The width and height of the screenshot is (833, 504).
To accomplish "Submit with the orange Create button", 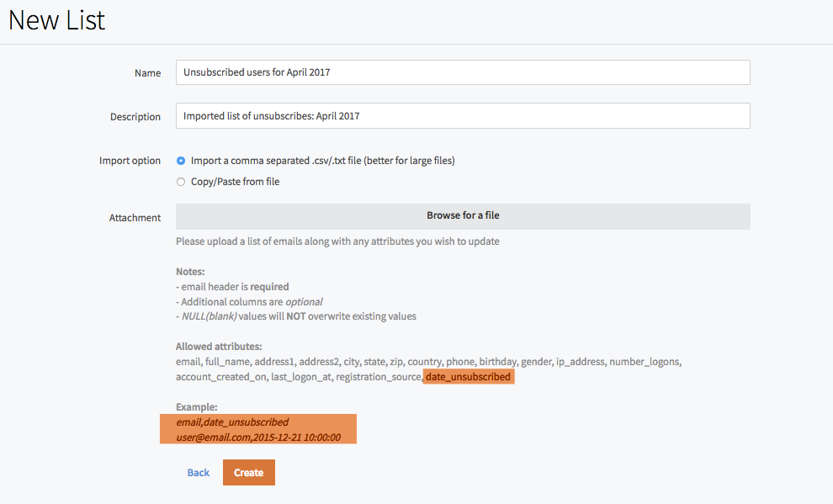I will click(248, 473).
